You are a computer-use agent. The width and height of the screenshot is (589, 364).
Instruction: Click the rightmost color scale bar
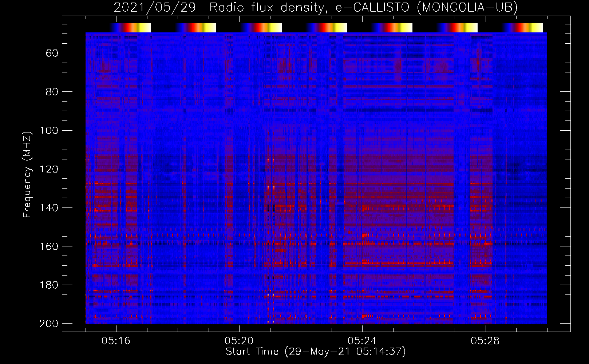[522, 28]
